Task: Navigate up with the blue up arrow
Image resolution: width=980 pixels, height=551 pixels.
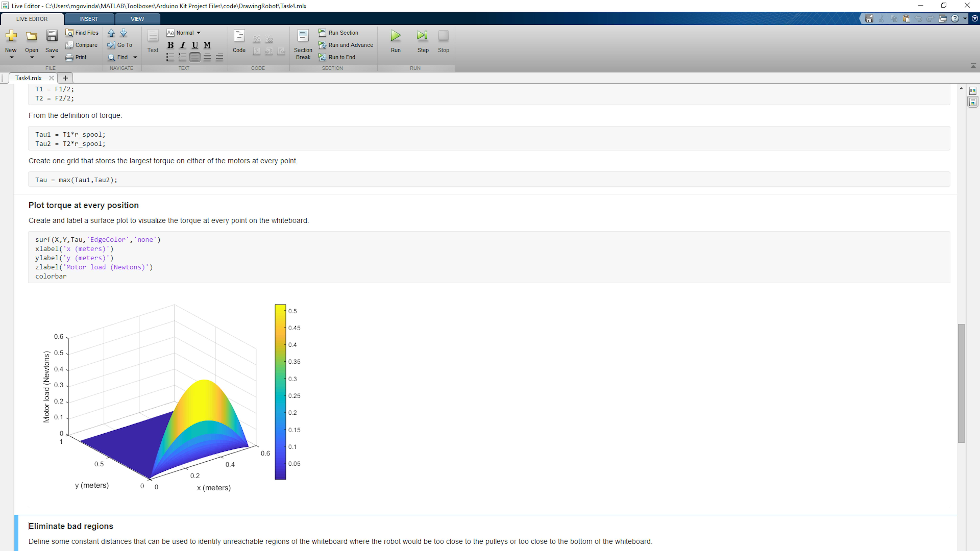Action: click(111, 33)
